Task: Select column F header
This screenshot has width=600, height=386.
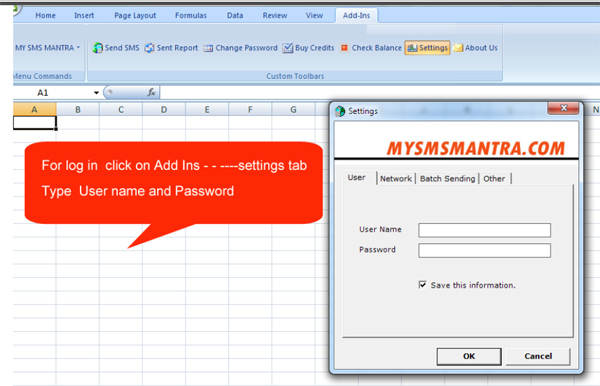Action: (250, 109)
